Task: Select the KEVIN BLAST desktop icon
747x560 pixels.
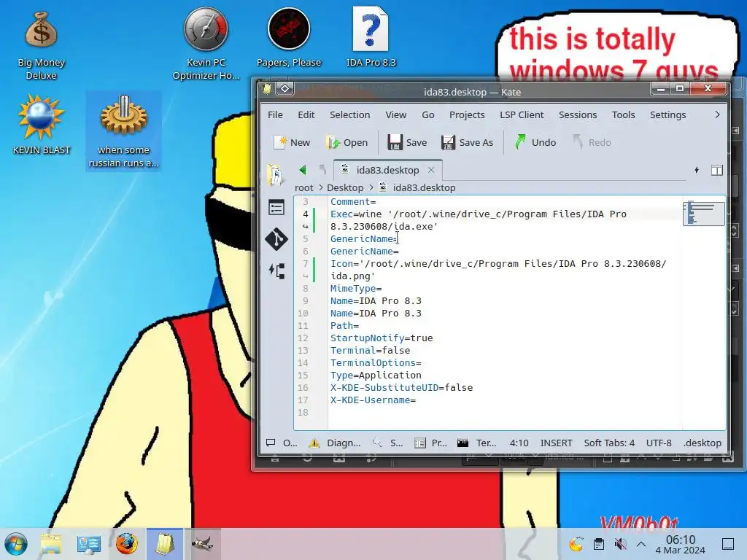Action: coord(41,125)
